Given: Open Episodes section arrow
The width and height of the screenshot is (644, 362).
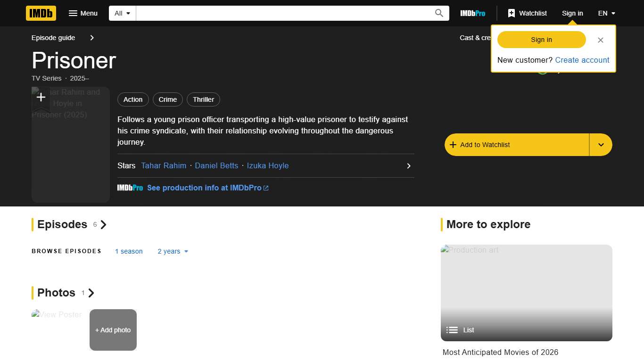Looking at the screenshot, I should [104, 225].
